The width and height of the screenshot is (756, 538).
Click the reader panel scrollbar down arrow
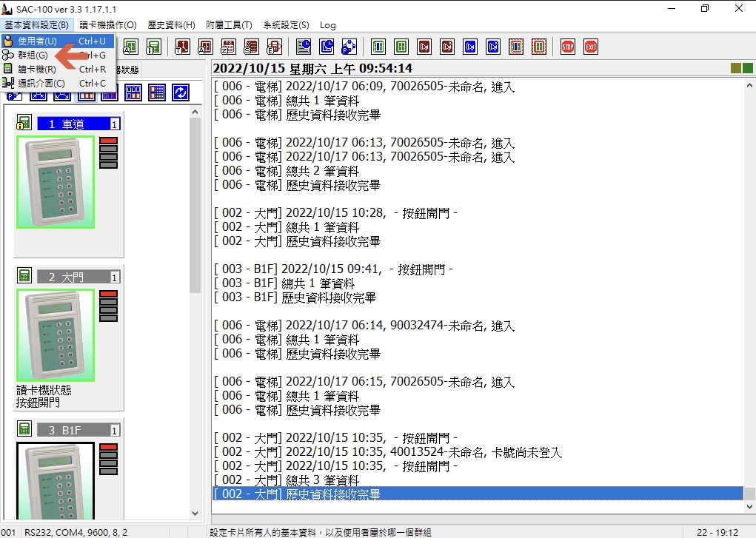tap(195, 514)
